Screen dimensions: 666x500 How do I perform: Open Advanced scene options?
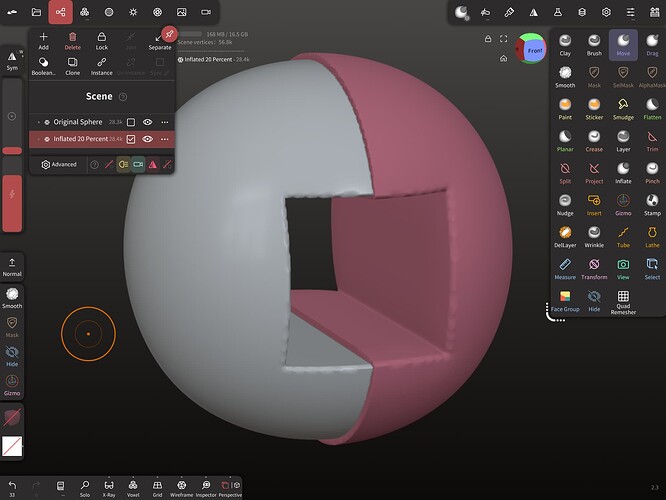(x=59, y=164)
